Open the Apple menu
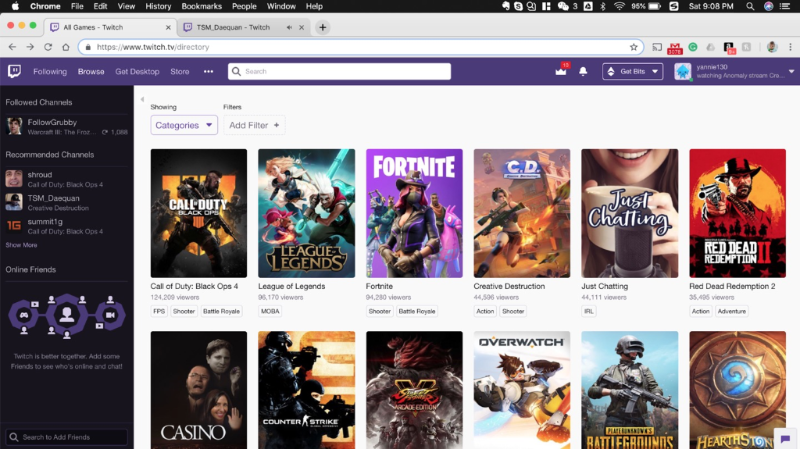 pyautogui.click(x=15, y=6)
